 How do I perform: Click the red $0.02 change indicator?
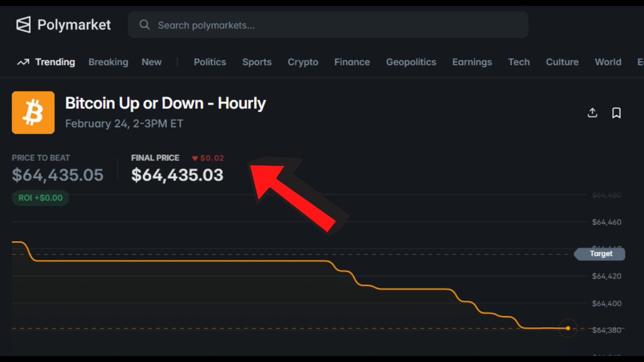pyautogui.click(x=208, y=158)
